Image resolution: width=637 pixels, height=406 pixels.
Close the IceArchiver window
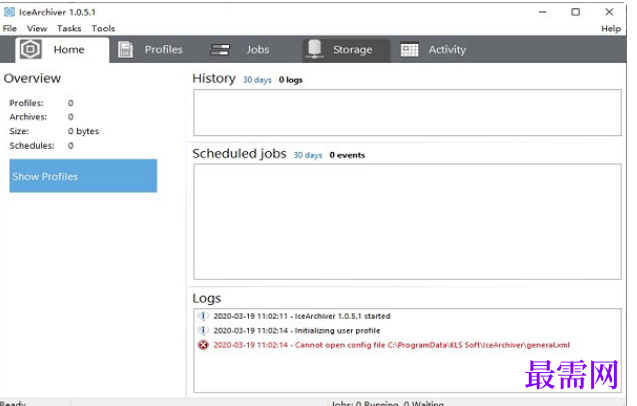tap(609, 12)
